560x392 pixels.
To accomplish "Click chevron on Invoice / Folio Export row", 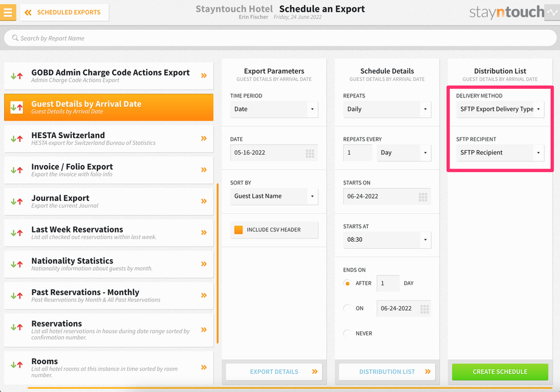I will [x=204, y=170].
